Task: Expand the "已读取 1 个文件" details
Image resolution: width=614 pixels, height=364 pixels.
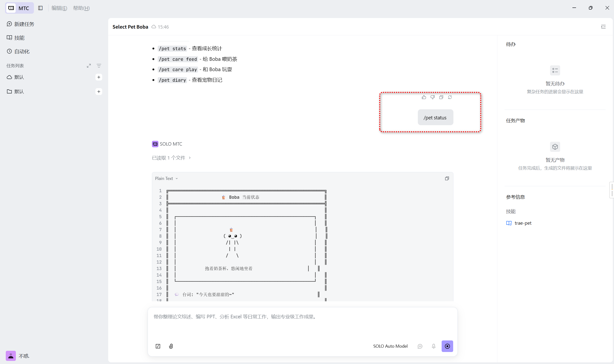Action: tap(171, 158)
